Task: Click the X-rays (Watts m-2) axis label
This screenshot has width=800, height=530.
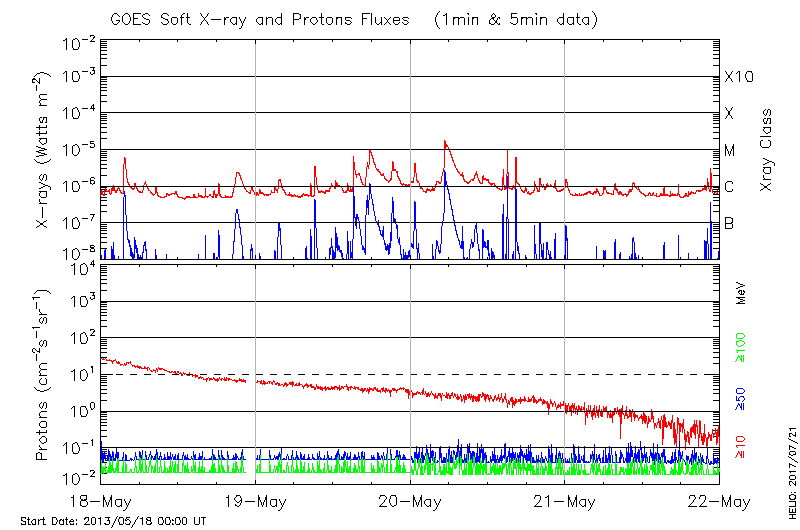Action: pos(44,150)
